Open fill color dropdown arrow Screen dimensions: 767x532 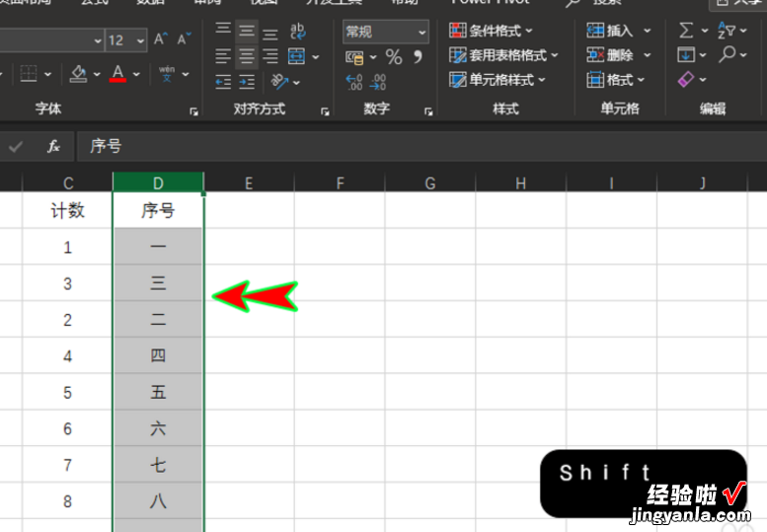pyautogui.click(x=97, y=74)
